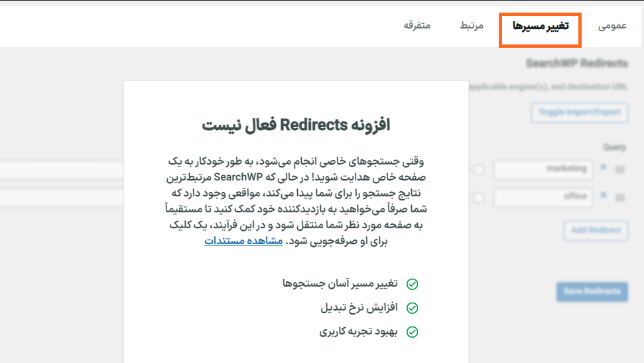Open the عمومی settings tab

pos(612,27)
